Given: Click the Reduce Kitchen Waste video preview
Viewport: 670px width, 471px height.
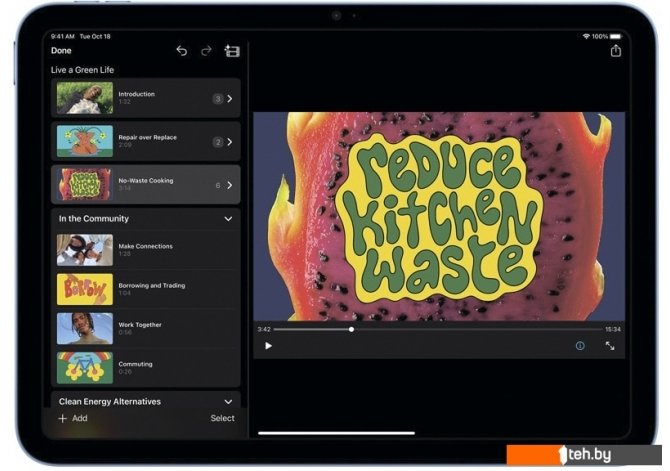Looking at the screenshot, I should pyautogui.click(x=439, y=216).
